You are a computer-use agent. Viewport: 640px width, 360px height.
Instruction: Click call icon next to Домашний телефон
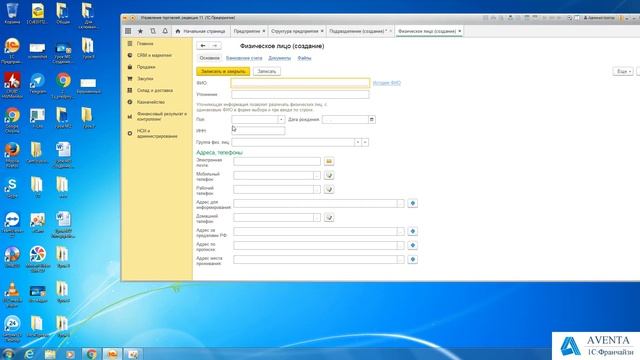[x=329, y=217]
